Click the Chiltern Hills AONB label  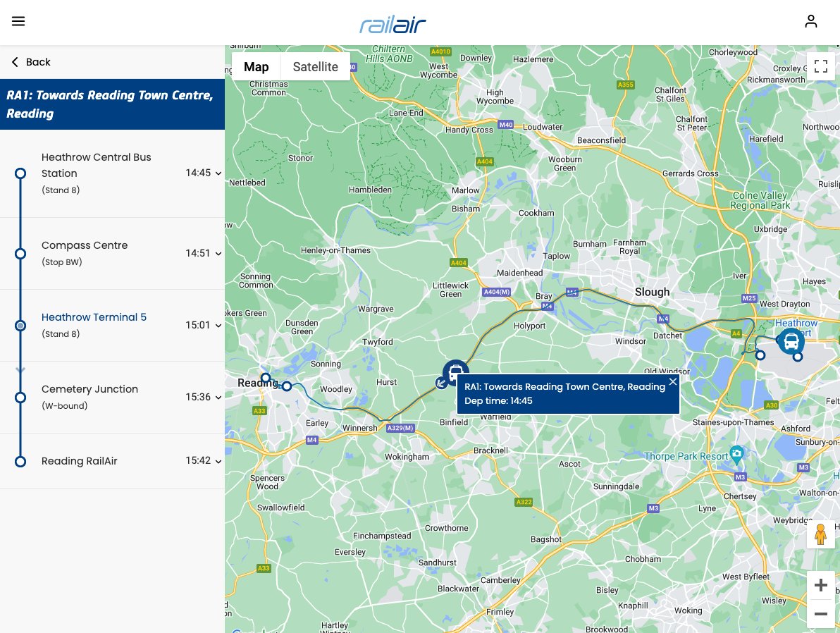point(390,54)
